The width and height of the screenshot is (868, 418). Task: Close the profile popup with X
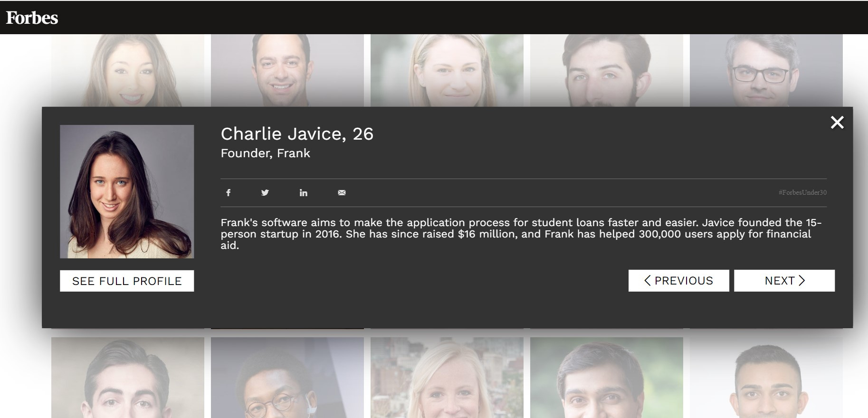(x=837, y=123)
